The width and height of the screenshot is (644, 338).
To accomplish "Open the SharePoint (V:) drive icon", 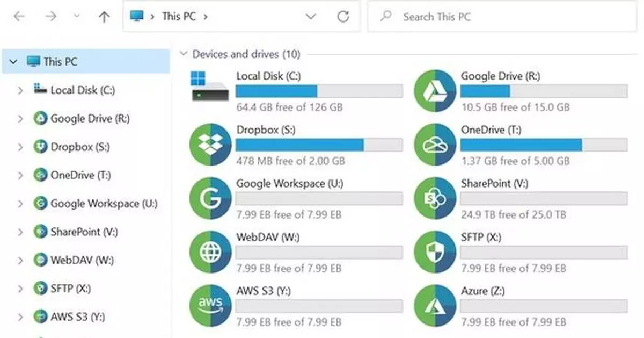I will tap(435, 198).
